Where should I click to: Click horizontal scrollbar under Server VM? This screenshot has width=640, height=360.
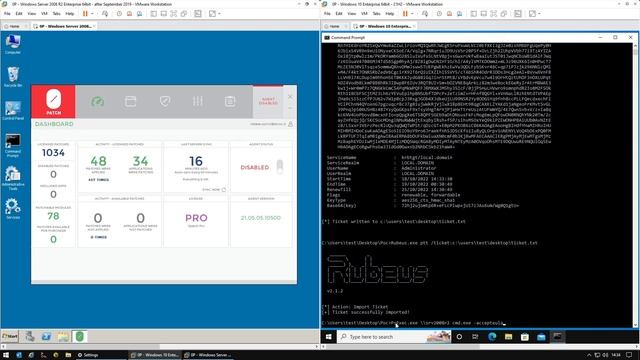(159, 347)
